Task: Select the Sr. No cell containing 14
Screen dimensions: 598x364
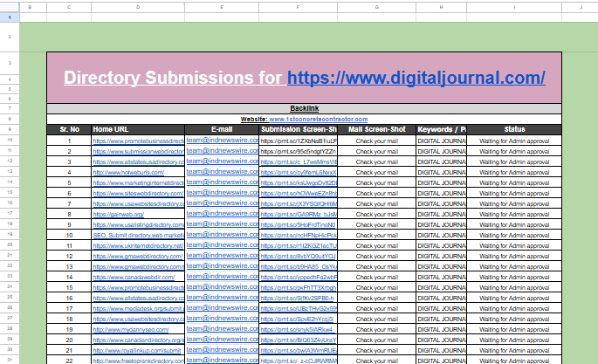Action: [70, 278]
